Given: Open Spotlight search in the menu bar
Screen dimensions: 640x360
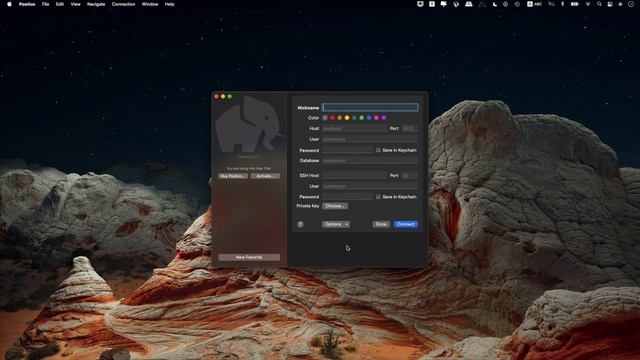Looking at the screenshot, I should click(599, 4).
